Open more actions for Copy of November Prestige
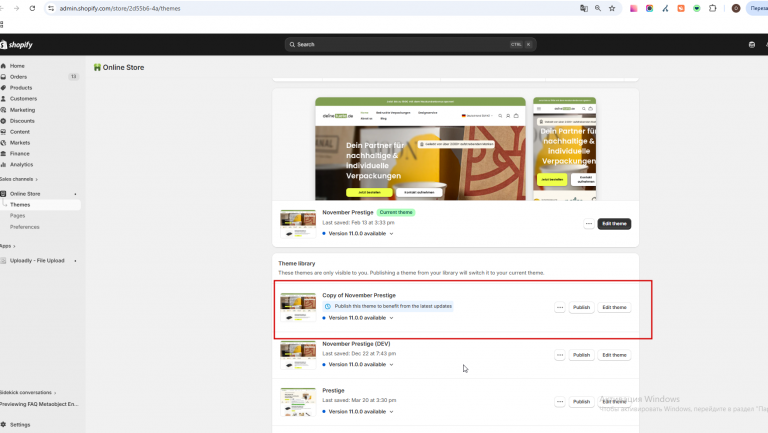 pos(560,308)
